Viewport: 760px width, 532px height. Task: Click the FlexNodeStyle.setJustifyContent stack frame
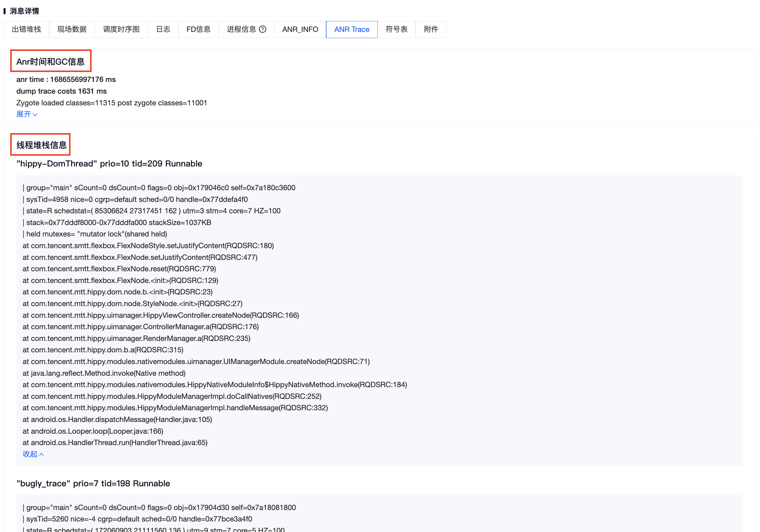(148, 246)
